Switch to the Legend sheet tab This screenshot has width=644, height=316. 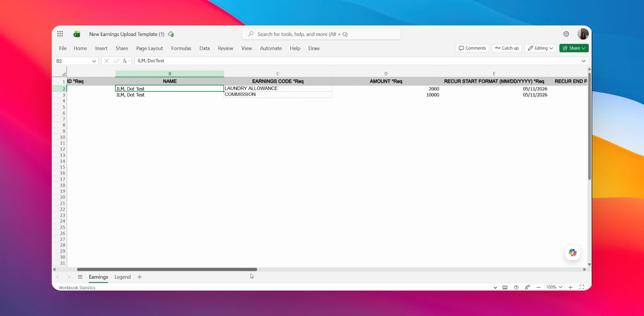click(x=122, y=277)
